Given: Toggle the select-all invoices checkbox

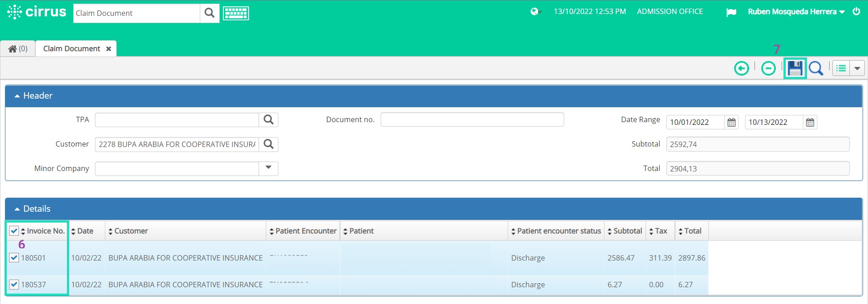Looking at the screenshot, I should [x=14, y=231].
